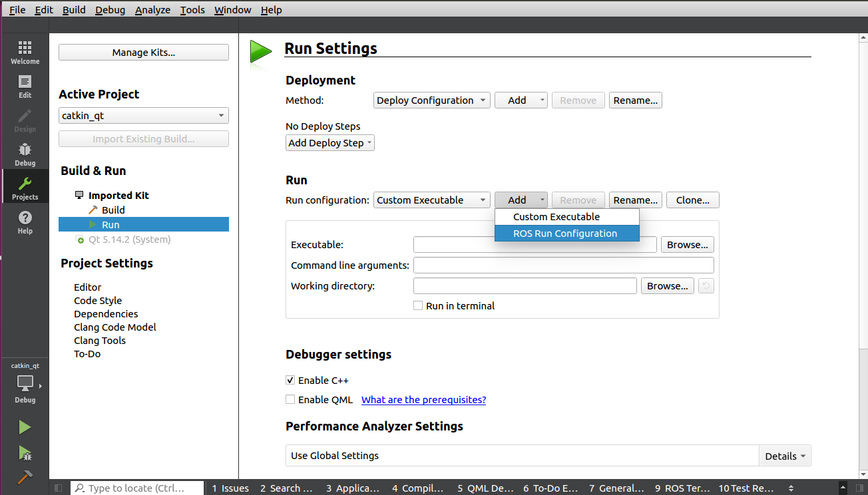The width and height of the screenshot is (868, 495).
Task: Click the Use Global Settings bar
Action: click(x=522, y=456)
